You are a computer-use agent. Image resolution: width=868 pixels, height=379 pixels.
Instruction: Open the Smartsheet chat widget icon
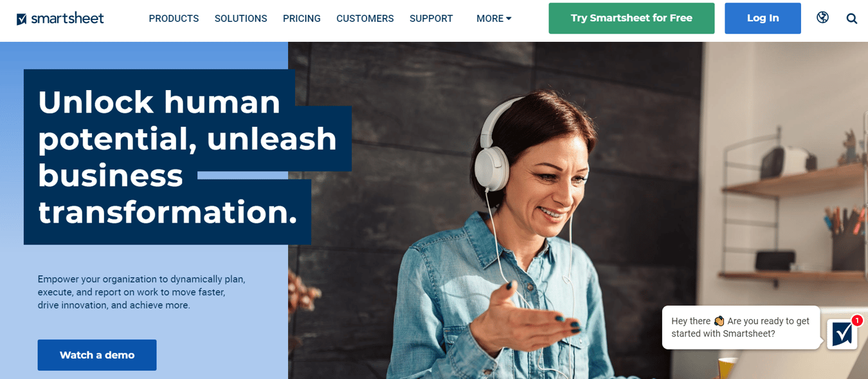(842, 334)
